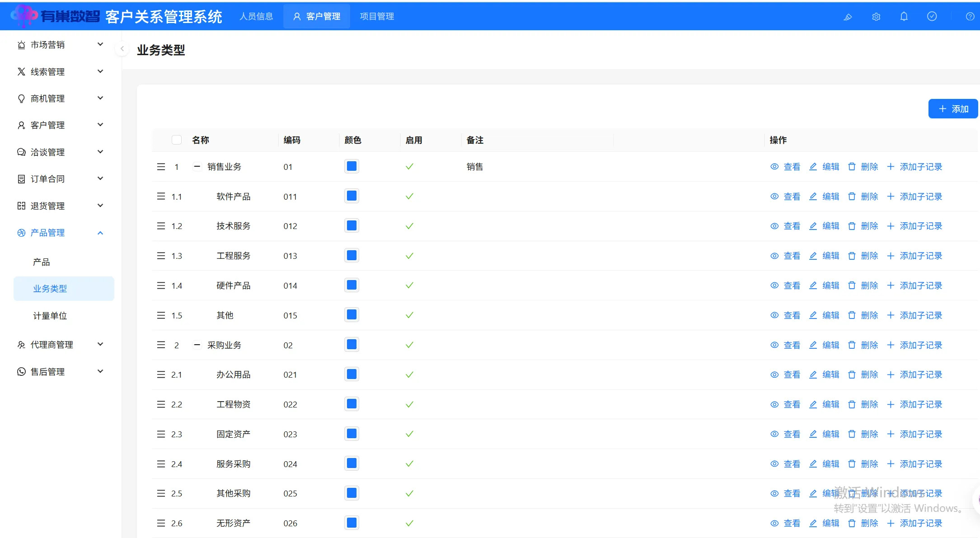Expand the 市场营销 sidebar chevron
This screenshot has width=980, height=538.
tap(100, 44)
